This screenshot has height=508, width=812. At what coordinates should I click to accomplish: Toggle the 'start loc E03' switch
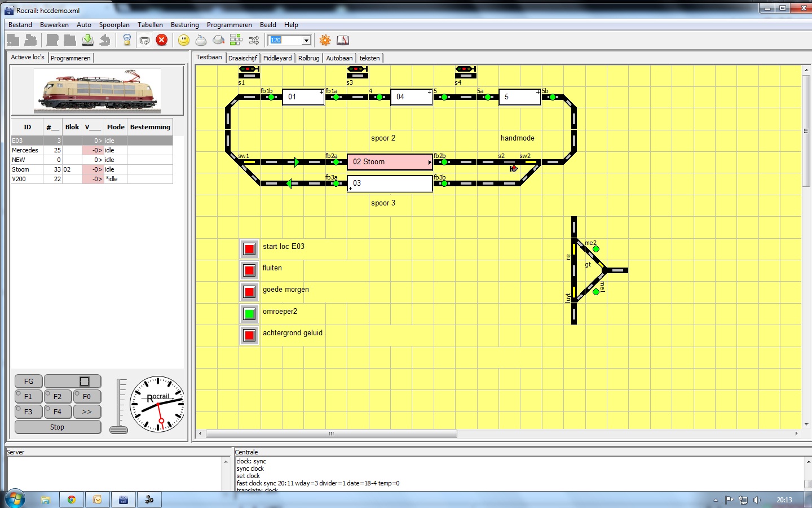pos(249,249)
